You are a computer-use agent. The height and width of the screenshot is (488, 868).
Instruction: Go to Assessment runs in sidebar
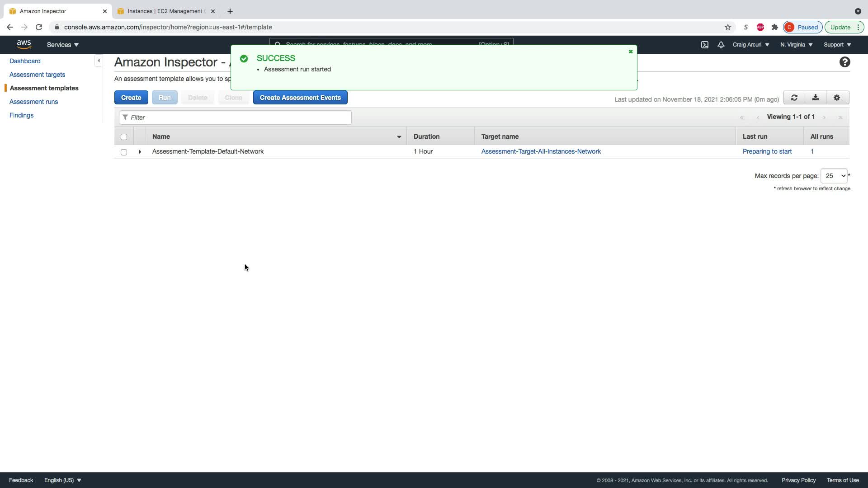coord(34,102)
